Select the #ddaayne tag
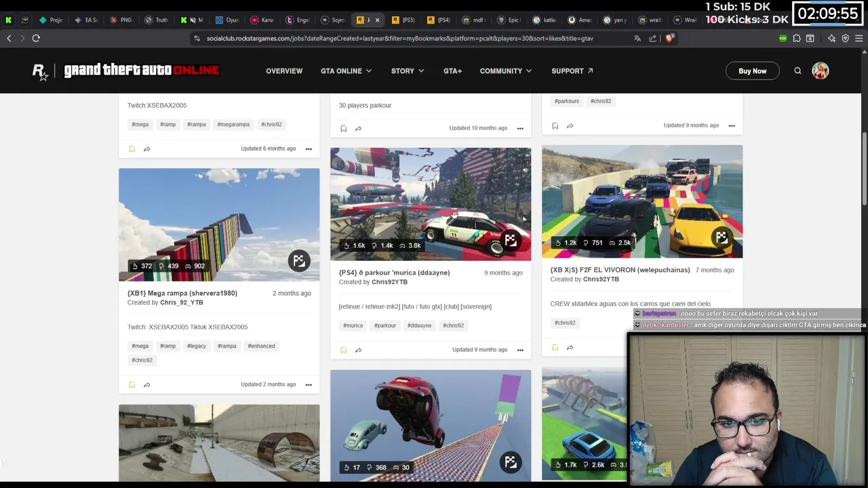Image resolution: width=868 pixels, height=488 pixels. pos(419,326)
